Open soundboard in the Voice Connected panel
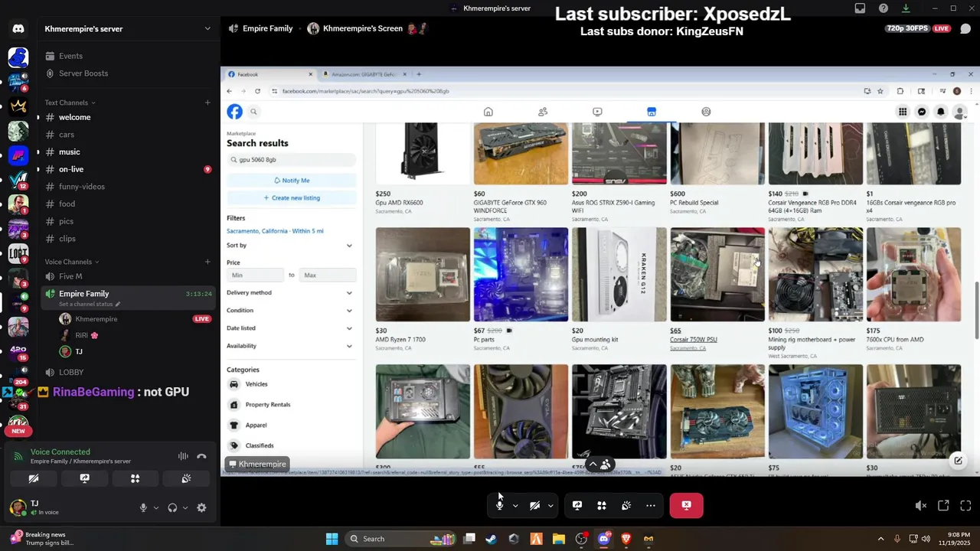The width and height of the screenshot is (980, 551). 185,479
